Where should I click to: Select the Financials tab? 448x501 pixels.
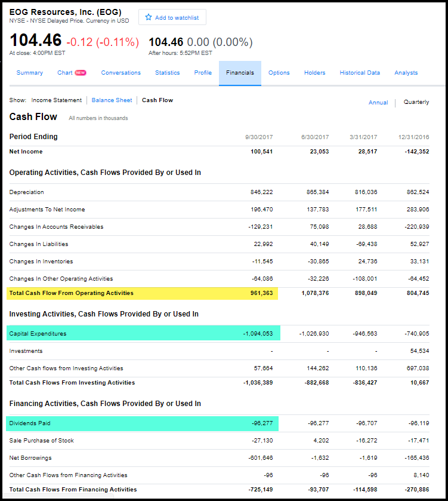tap(240, 73)
